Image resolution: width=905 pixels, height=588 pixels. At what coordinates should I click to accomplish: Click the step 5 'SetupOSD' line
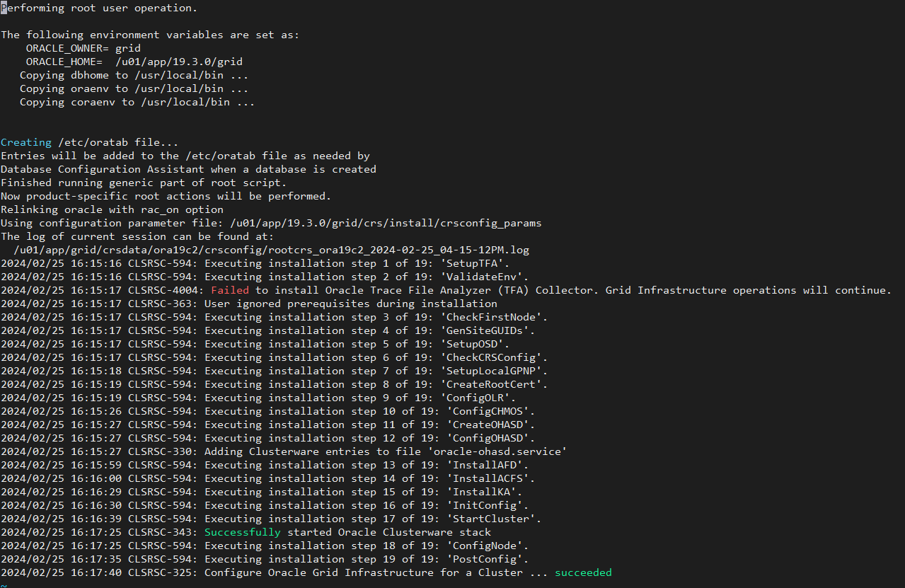coord(255,344)
